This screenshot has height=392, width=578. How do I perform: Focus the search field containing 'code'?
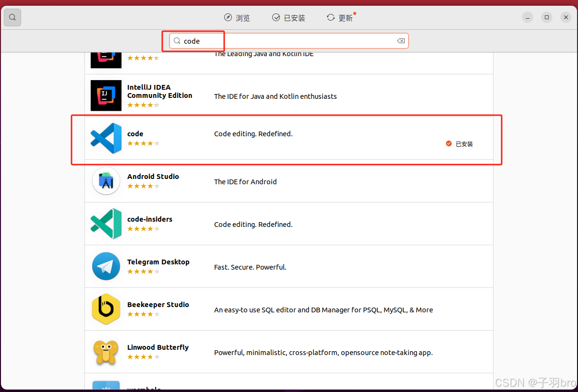[x=289, y=41]
